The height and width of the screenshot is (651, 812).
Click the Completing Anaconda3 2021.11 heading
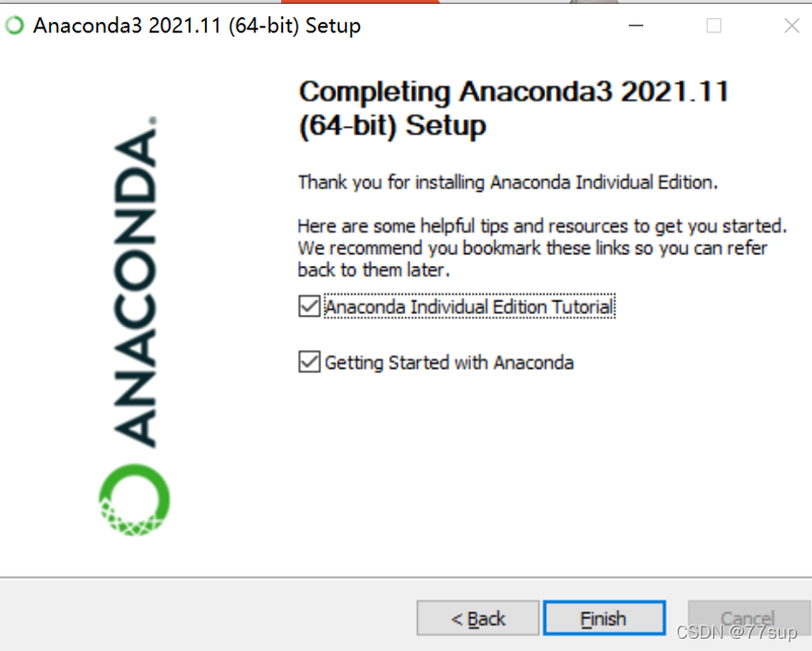514,109
